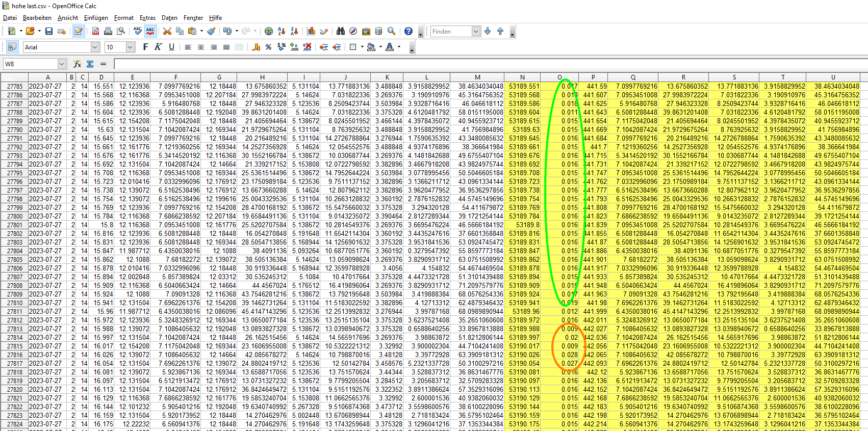
Task: Open the Name Box dropdown
Action: 62,64
